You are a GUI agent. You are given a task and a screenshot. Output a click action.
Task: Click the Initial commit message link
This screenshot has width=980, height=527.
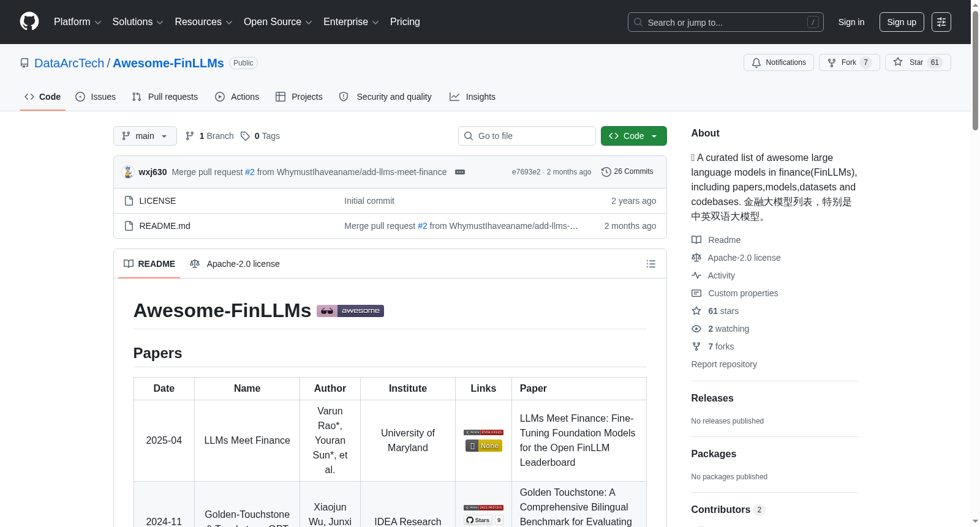tap(369, 201)
